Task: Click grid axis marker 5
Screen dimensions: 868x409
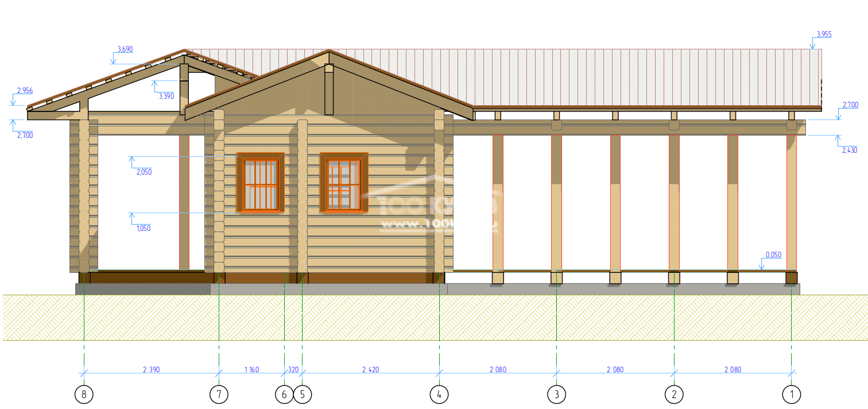Action: coord(303,395)
